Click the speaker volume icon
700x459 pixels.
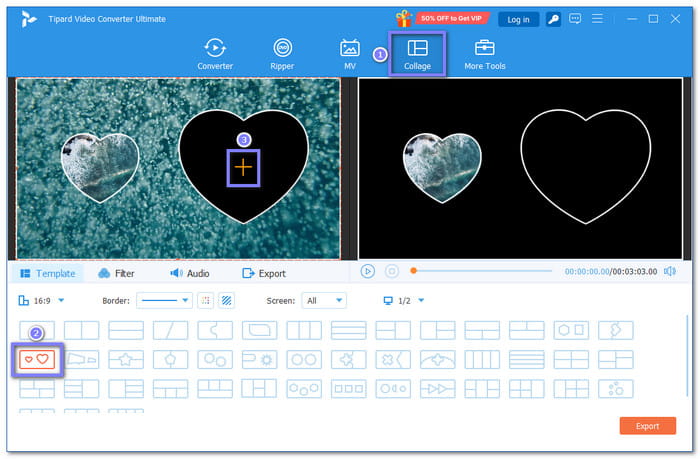click(669, 271)
